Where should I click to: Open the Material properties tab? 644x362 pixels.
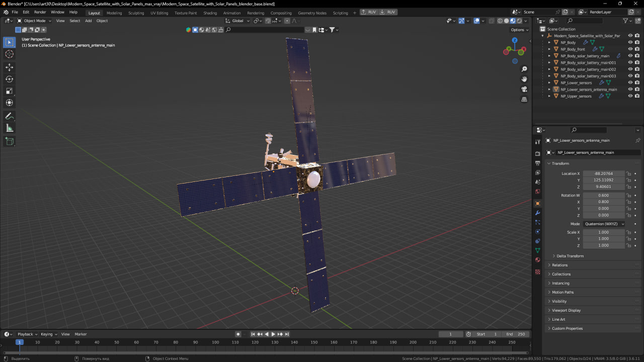(538, 260)
